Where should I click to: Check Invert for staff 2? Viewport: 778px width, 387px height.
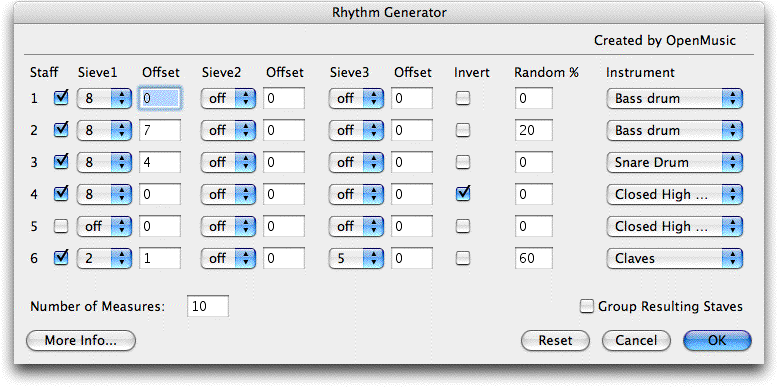point(463,130)
